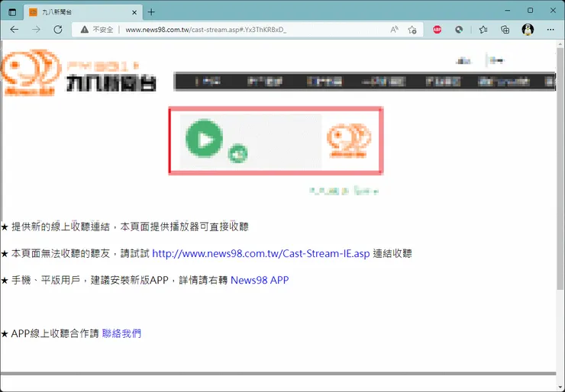Viewport: 565px width, 392px height.
Task: Reload the current page
Action: pos(58,30)
